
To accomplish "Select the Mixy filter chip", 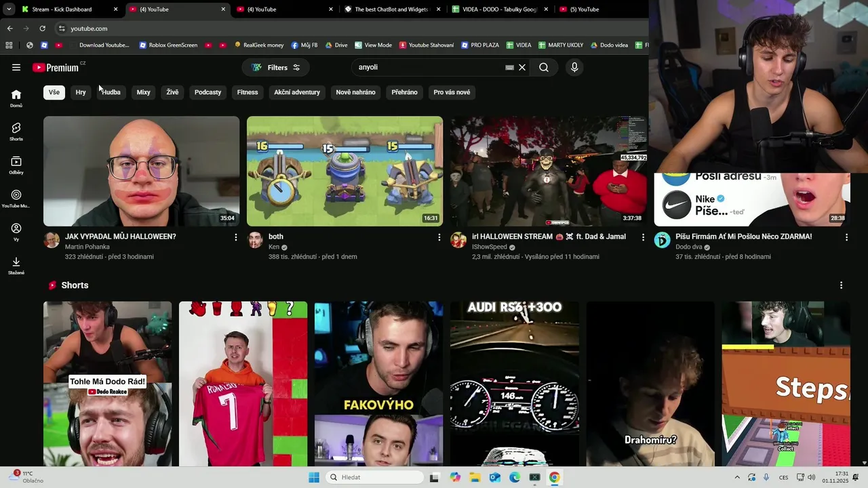I will coord(143,92).
